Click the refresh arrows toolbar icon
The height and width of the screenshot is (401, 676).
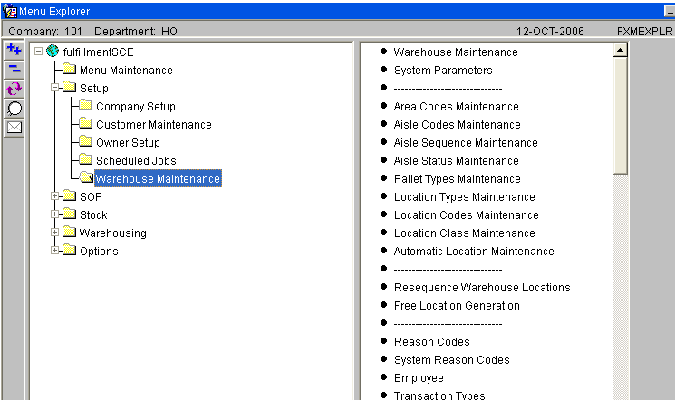[x=14, y=88]
